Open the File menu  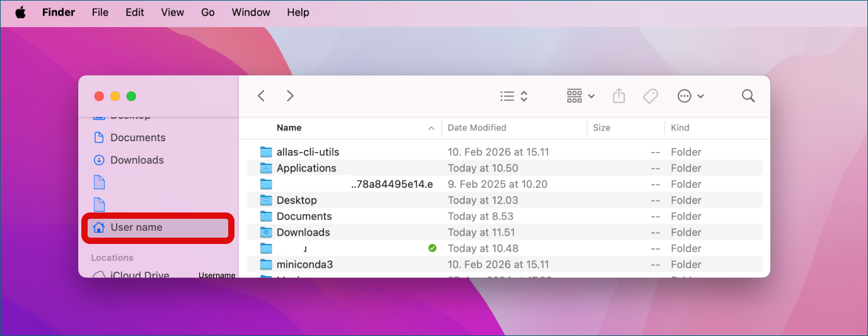pyautogui.click(x=100, y=13)
